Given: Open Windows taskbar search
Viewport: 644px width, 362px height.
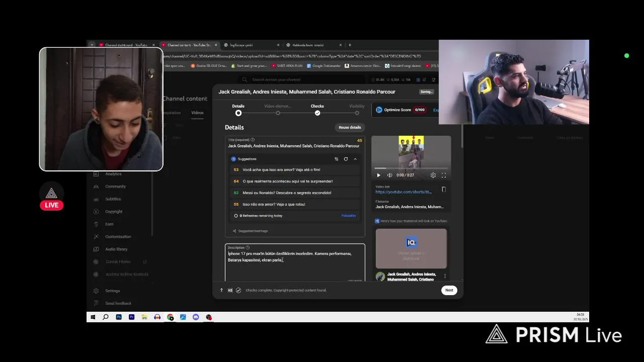Looking at the screenshot, I should [x=106, y=317].
